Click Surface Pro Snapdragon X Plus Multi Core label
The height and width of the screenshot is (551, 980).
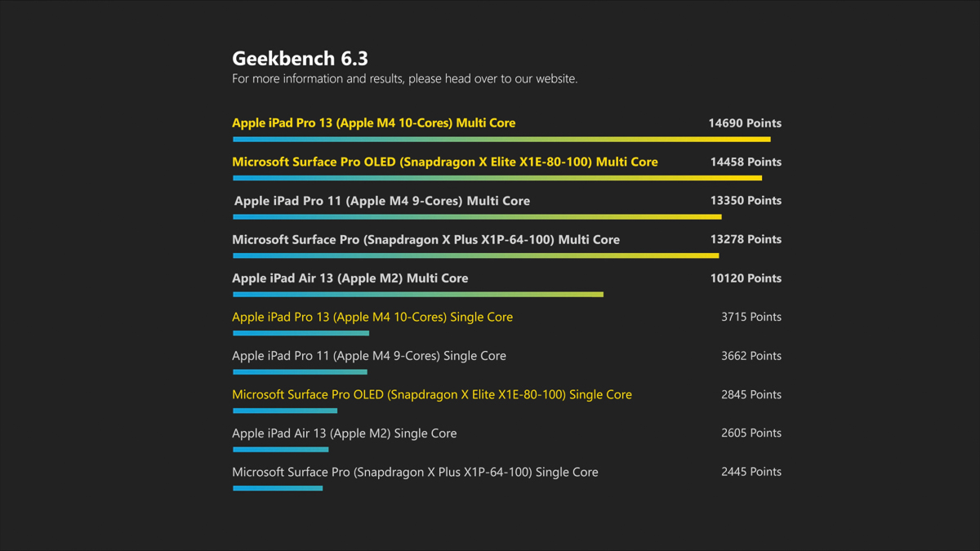425,239
